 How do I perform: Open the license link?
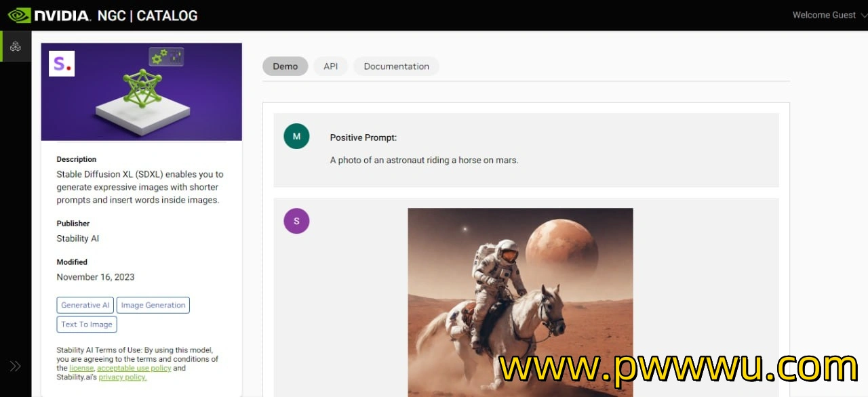click(81, 368)
